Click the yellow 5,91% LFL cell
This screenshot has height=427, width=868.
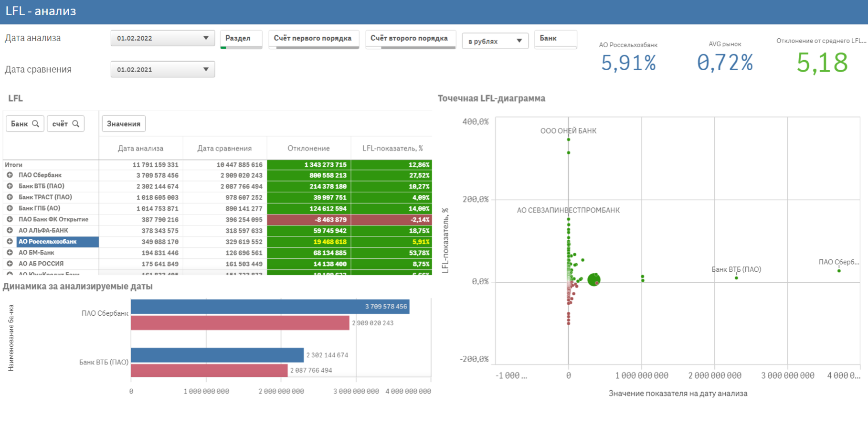coord(392,242)
